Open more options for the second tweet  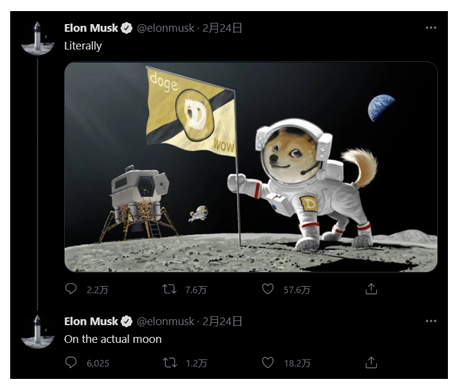(431, 321)
